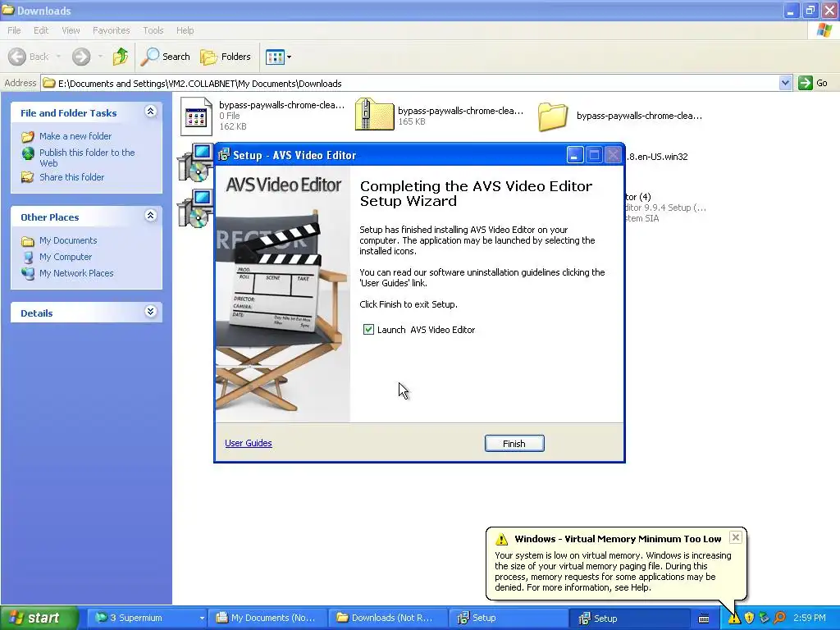Open the Back history dropdown arrow
Screen dimensions: 840x630
point(58,57)
